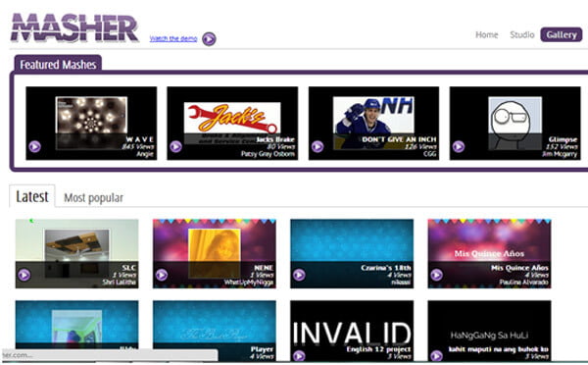Image resolution: width=588 pixels, height=365 pixels.
Task: Select the Latest tab
Action: tap(32, 196)
